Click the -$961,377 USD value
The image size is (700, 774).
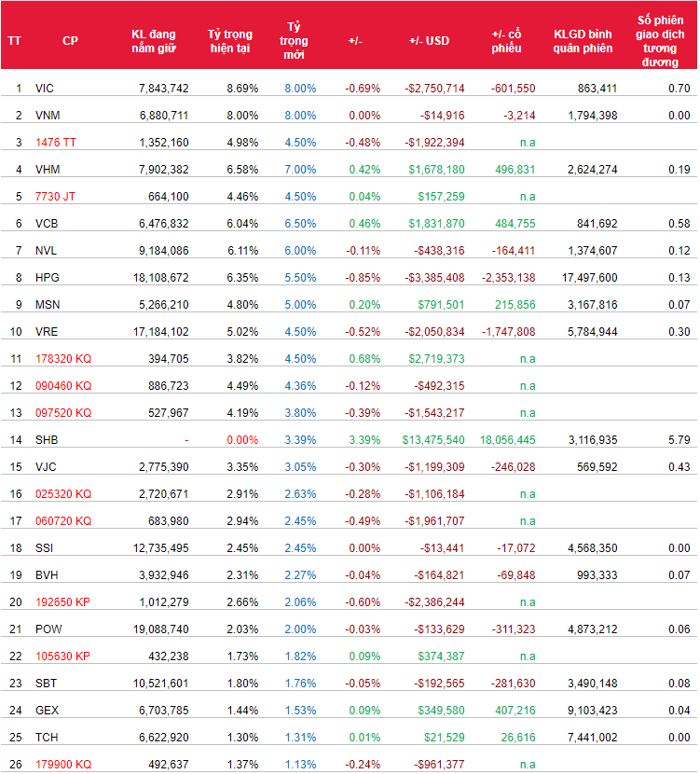click(439, 765)
